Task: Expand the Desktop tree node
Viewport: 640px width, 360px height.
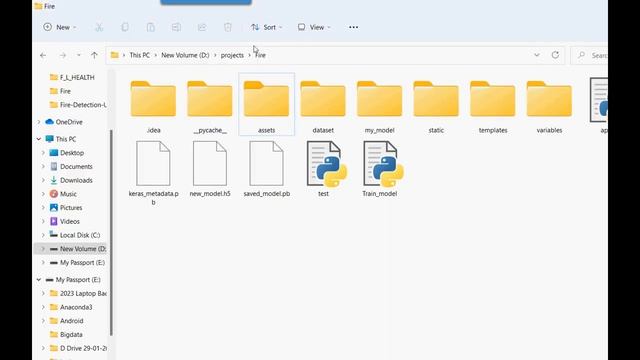Action: [x=43, y=153]
